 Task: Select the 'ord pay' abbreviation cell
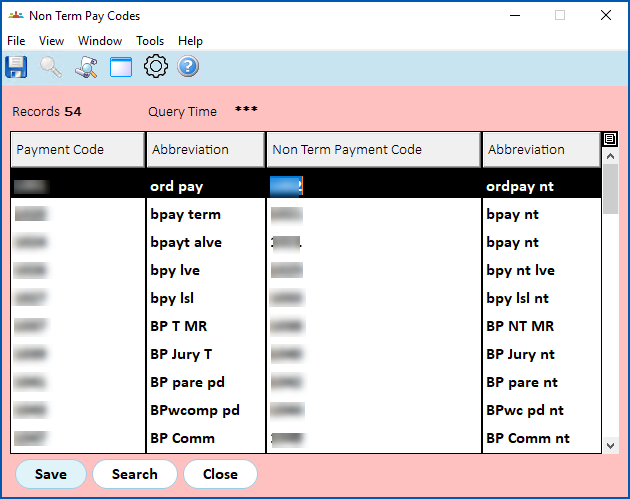pos(206,186)
